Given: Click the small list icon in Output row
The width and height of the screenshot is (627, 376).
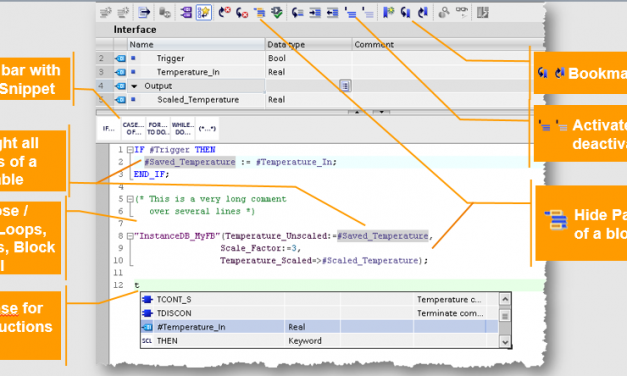Looking at the screenshot, I should coord(345,86).
